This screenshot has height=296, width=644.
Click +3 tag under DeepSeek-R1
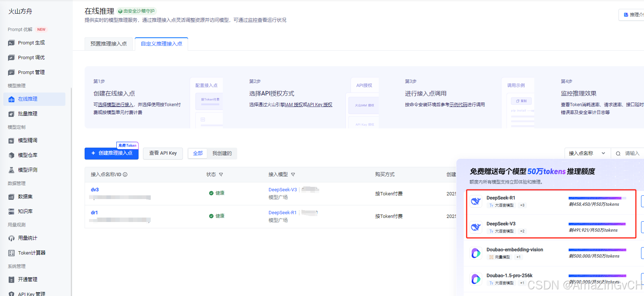tap(522, 205)
